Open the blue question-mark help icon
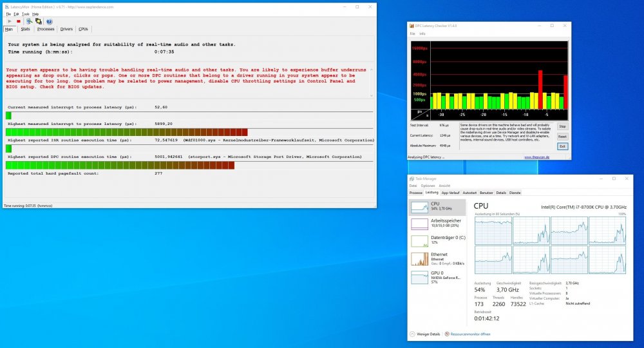The image size is (644, 348). tap(50, 21)
